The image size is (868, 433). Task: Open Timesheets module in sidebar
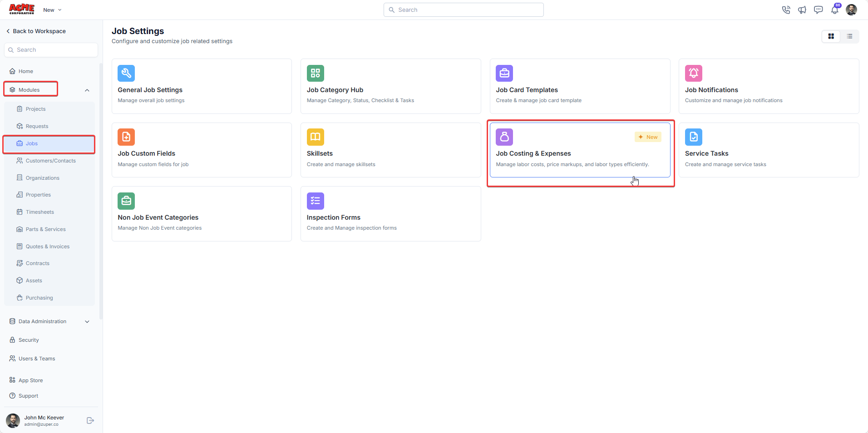[x=50, y=212]
